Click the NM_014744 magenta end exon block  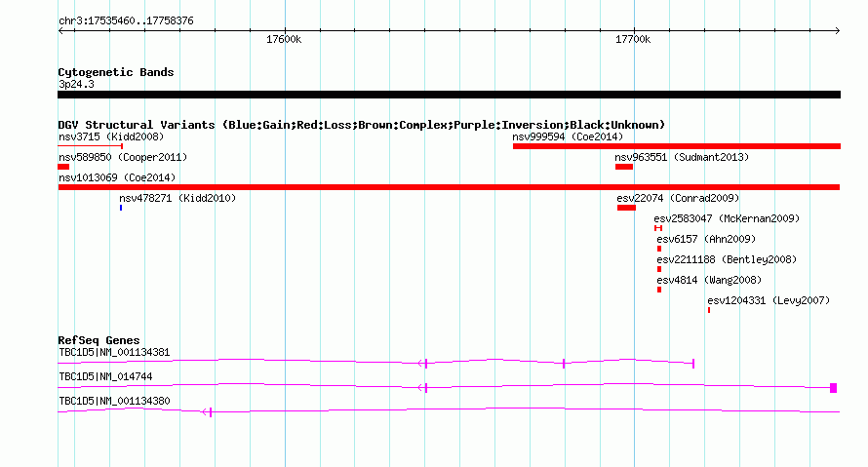[833, 388]
